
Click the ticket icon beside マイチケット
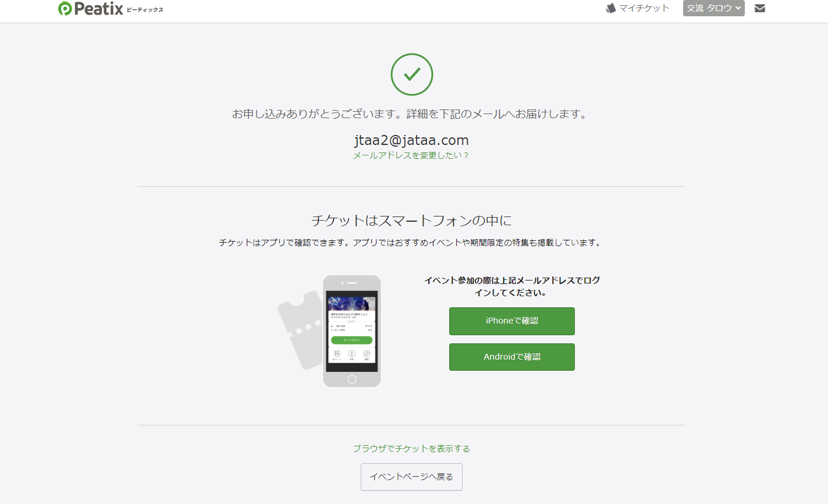coord(610,8)
